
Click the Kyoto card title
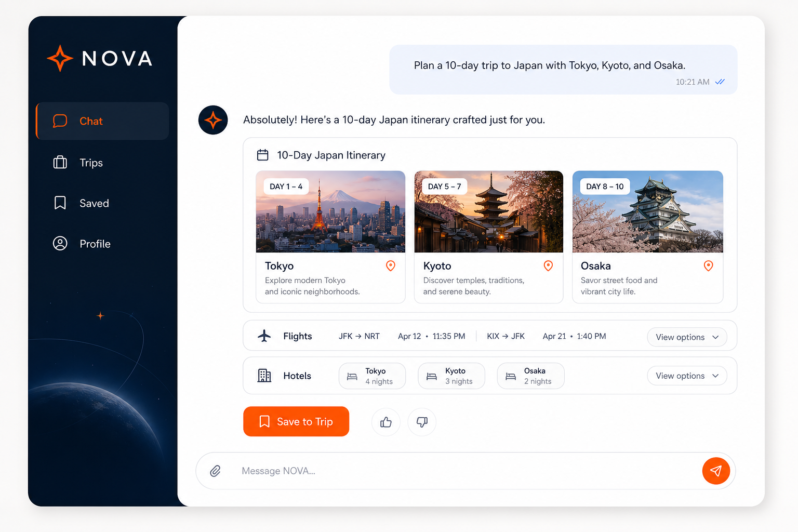(x=437, y=266)
